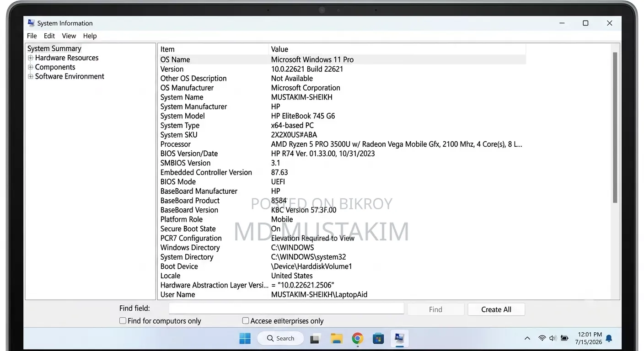Viewport: 644px width, 351px height.
Task: Select the Secure Boot State row
Action: click(342, 229)
